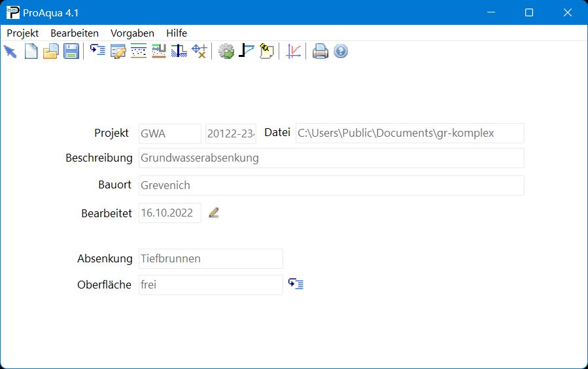The width and height of the screenshot is (588, 369).
Task: Run calculation with the green gear icon
Action: (x=226, y=52)
